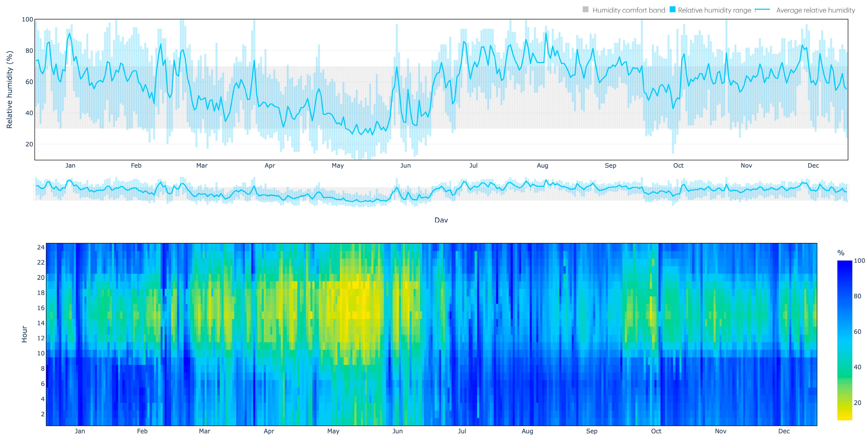Click the range slider's right edge handle
The width and height of the screenshot is (868, 439).
(x=848, y=192)
